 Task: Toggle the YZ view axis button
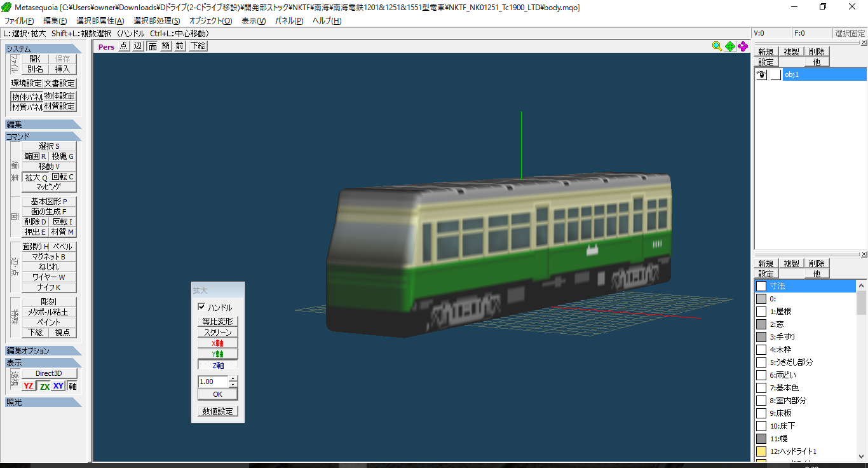point(29,386)
